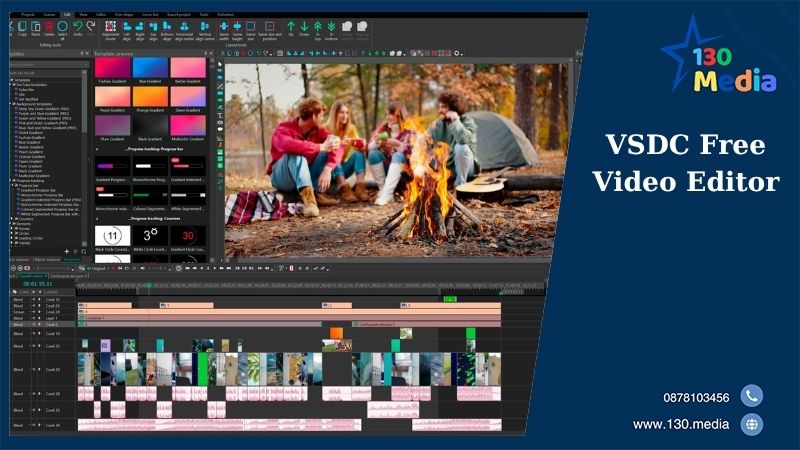Select the orange clip on the timeline
800x450 pixels.
(336, 333)
